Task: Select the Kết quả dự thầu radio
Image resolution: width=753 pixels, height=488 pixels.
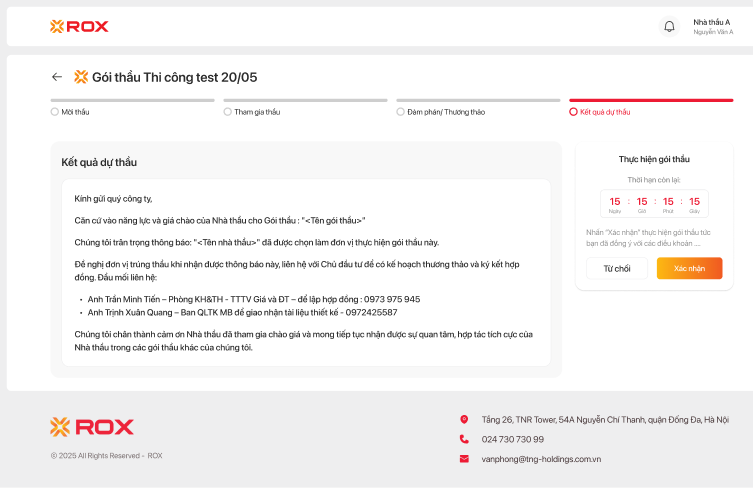Action: [573, 112]
